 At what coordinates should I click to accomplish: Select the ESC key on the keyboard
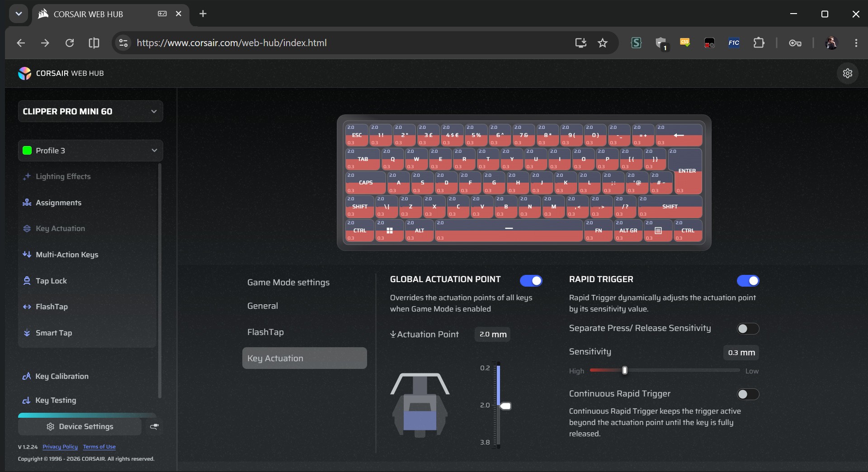pyautogui.click(x=357, y=135)
